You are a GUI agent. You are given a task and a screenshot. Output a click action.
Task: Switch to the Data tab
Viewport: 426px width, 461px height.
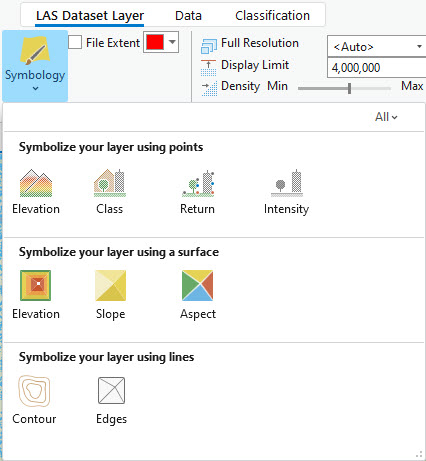point(188,16)
